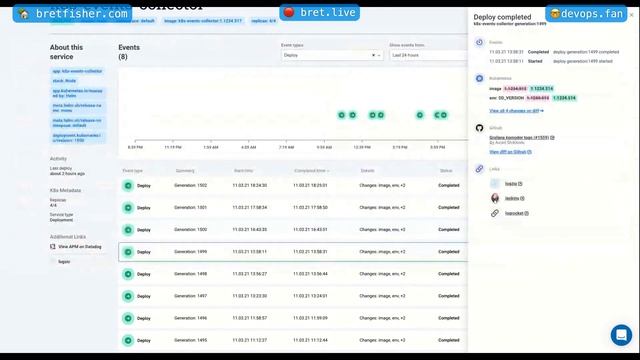
Task: Click Completed status in Generation 1496 row
Action: tap(449, 318)
